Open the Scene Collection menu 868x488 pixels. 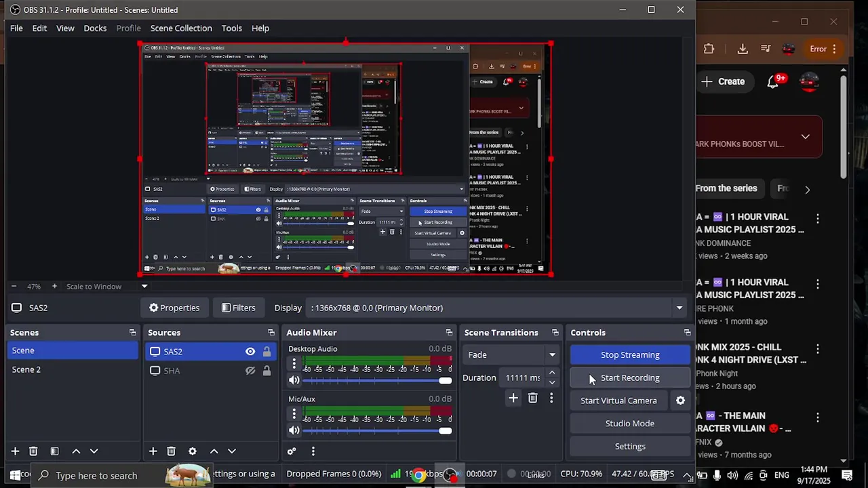point(181,28)
